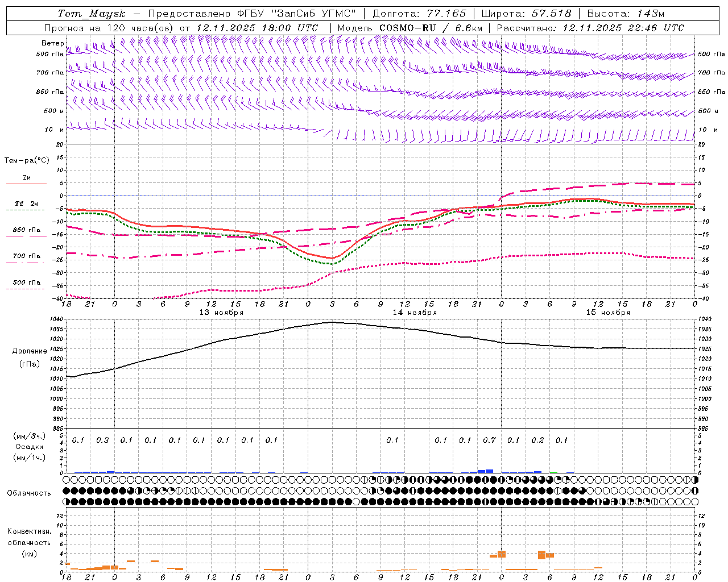The height and width of the screenshot is (582, 728).
Task: Click the longitude value Долгота: 77.165
Action: pos(419,14)
